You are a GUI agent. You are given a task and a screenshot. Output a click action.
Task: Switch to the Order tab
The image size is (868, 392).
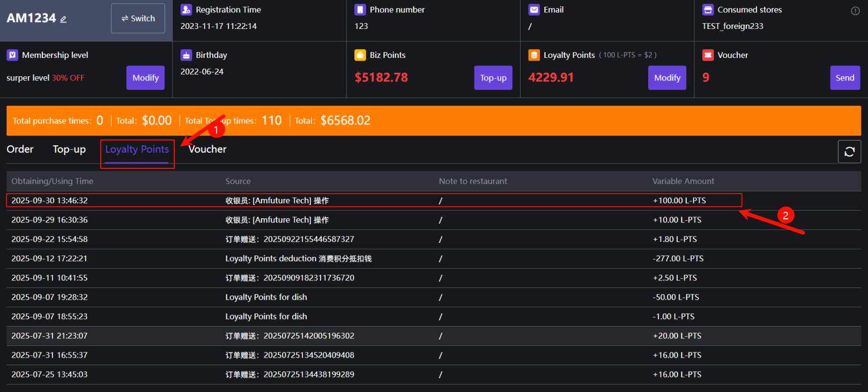[x=20, y=150]
